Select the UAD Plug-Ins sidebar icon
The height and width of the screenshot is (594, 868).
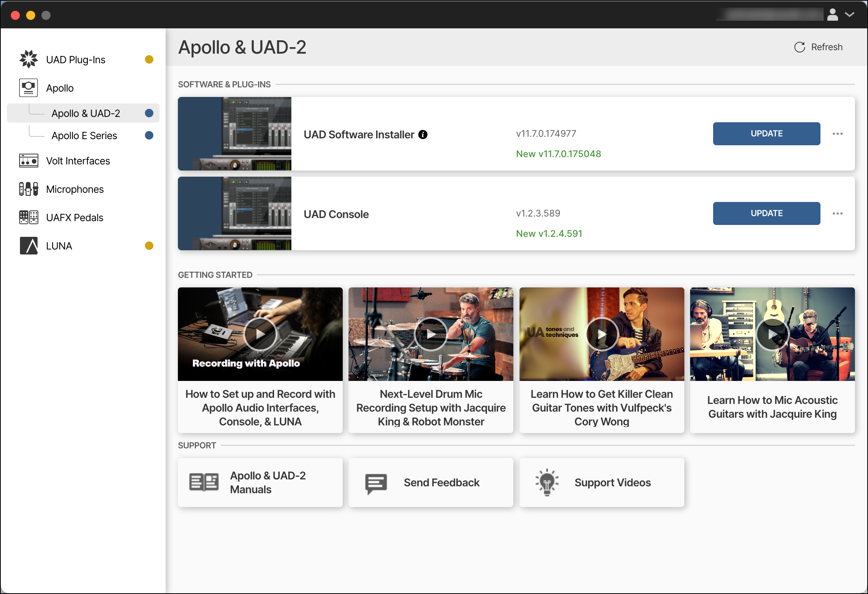tap(28, 59)
